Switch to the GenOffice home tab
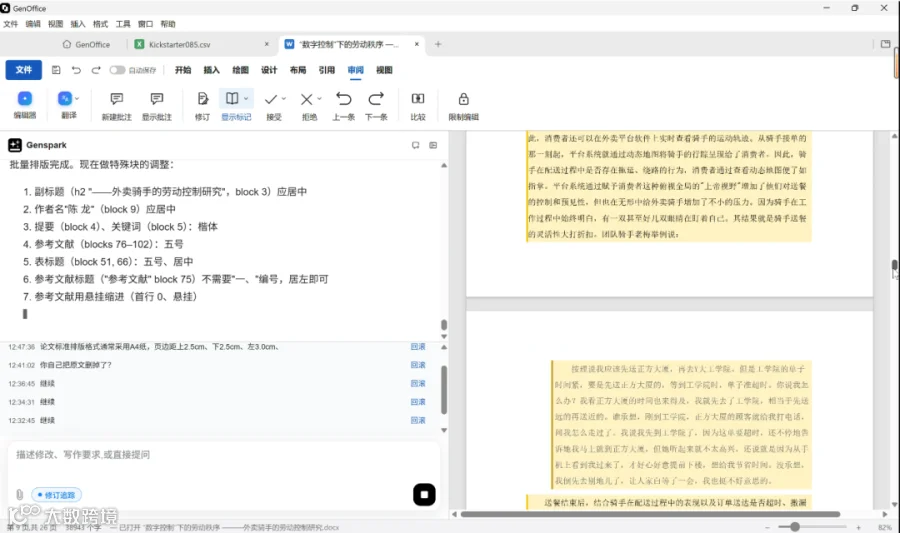This screenshot has height=533, width=900. tap(86, 44)
